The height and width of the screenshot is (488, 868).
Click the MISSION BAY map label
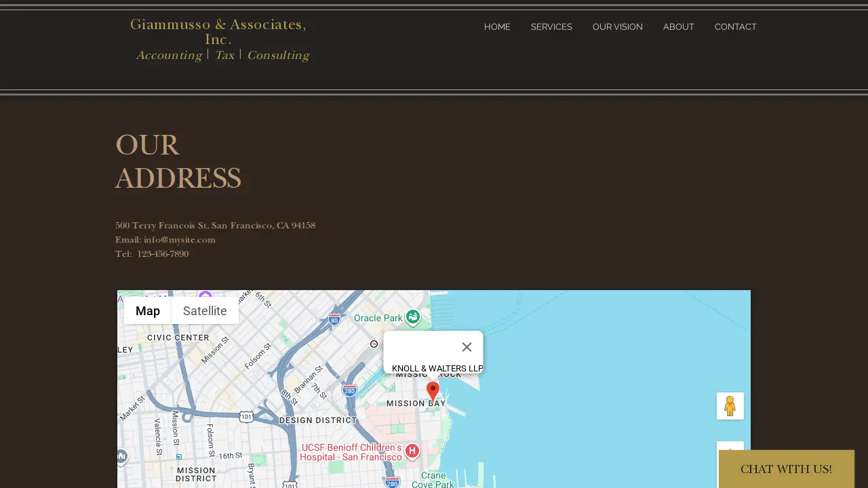(416, 403)
